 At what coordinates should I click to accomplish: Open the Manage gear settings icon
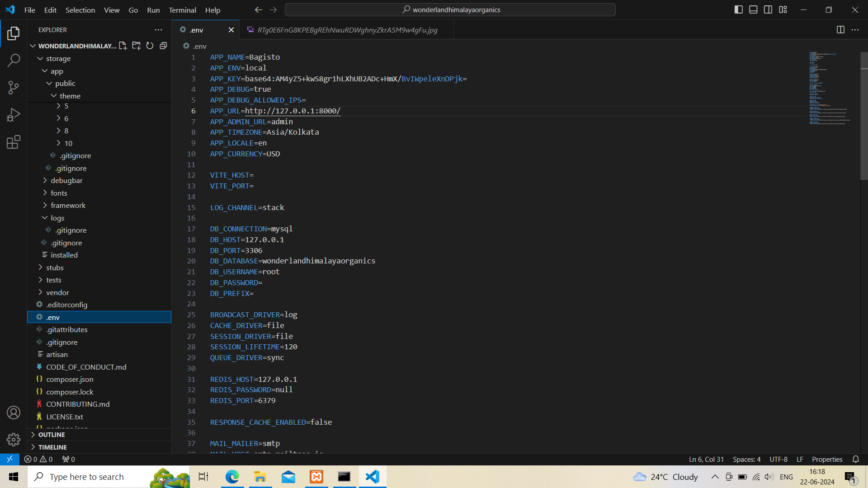14,440
